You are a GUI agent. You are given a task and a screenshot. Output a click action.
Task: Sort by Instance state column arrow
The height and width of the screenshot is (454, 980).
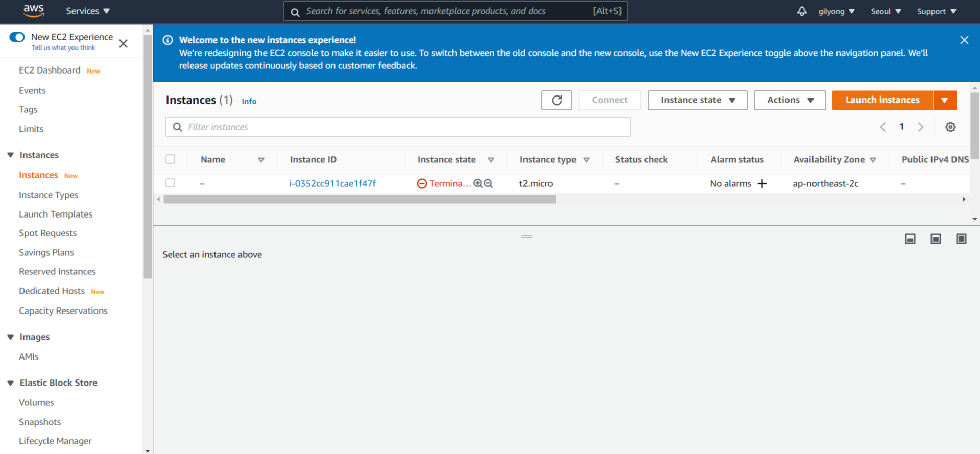491,160
